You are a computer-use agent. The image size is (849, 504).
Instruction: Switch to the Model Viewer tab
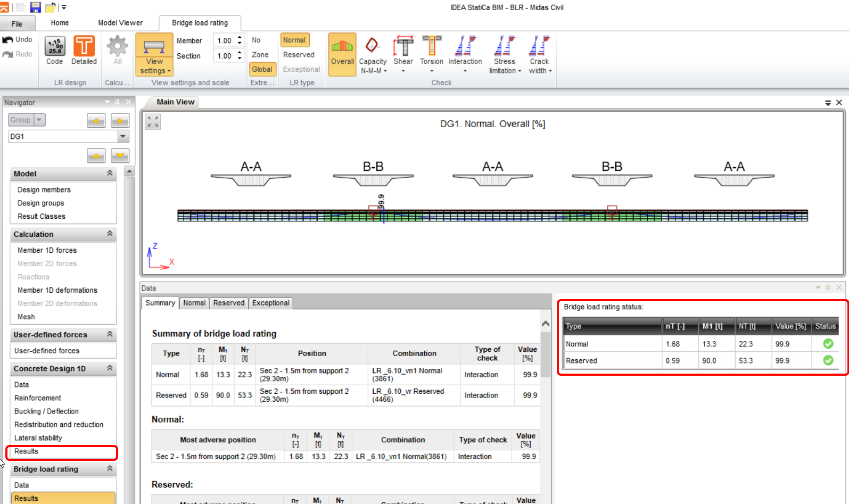120,23
